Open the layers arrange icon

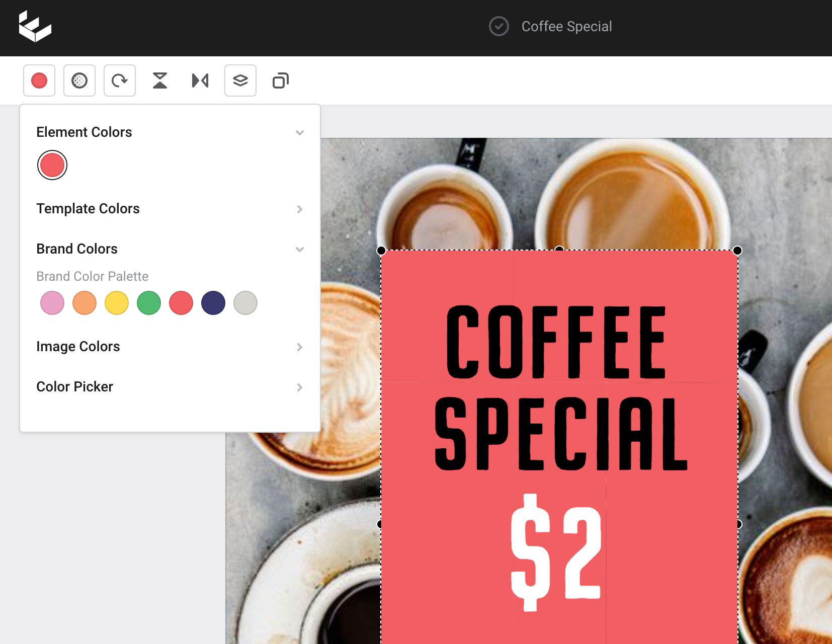[240, 80]
